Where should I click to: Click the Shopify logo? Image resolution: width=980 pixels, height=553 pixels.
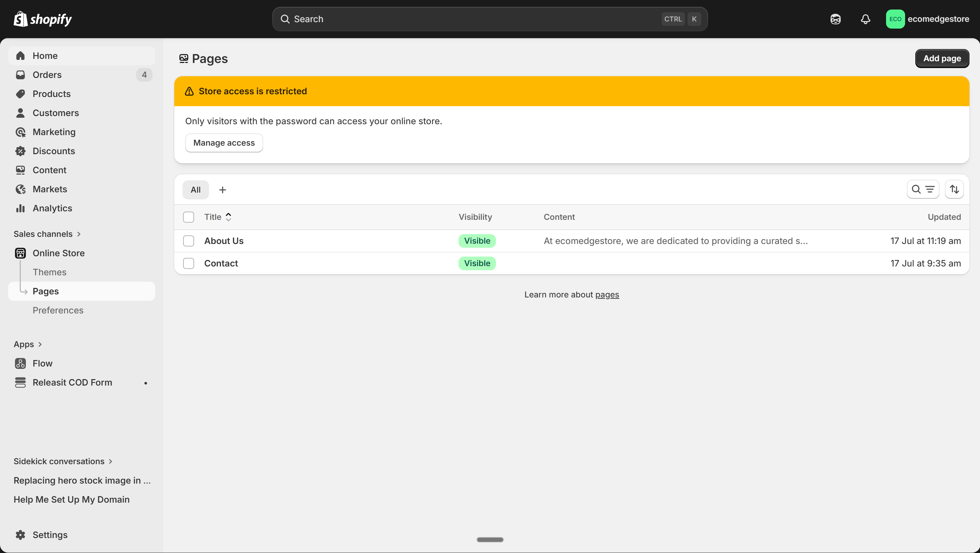pos(43,19)
